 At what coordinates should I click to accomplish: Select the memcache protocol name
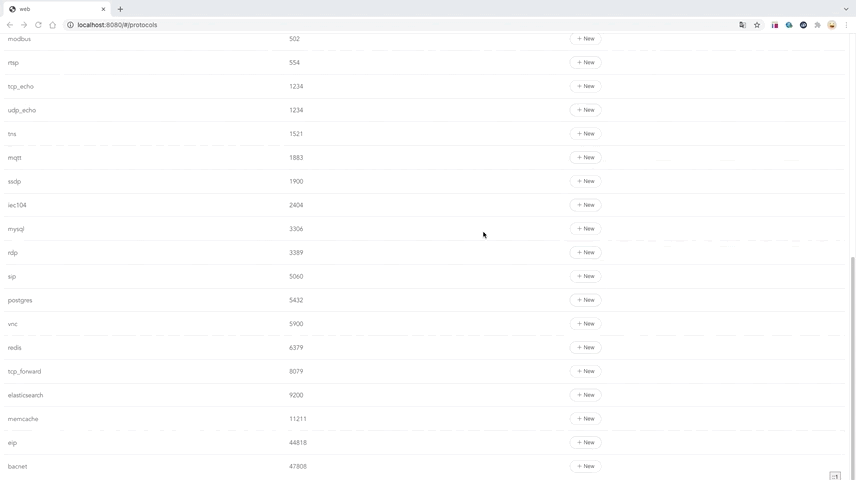tap(23, 419)
